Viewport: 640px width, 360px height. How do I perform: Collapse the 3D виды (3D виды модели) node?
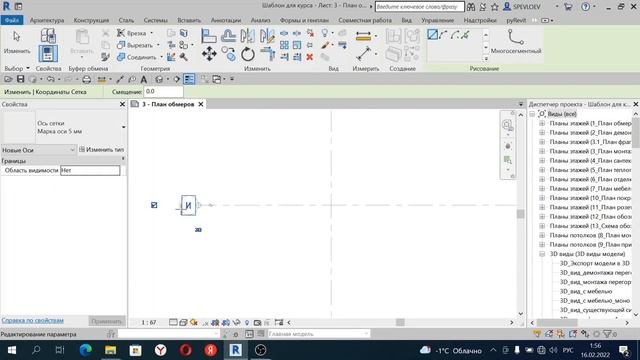click(542, 254)
